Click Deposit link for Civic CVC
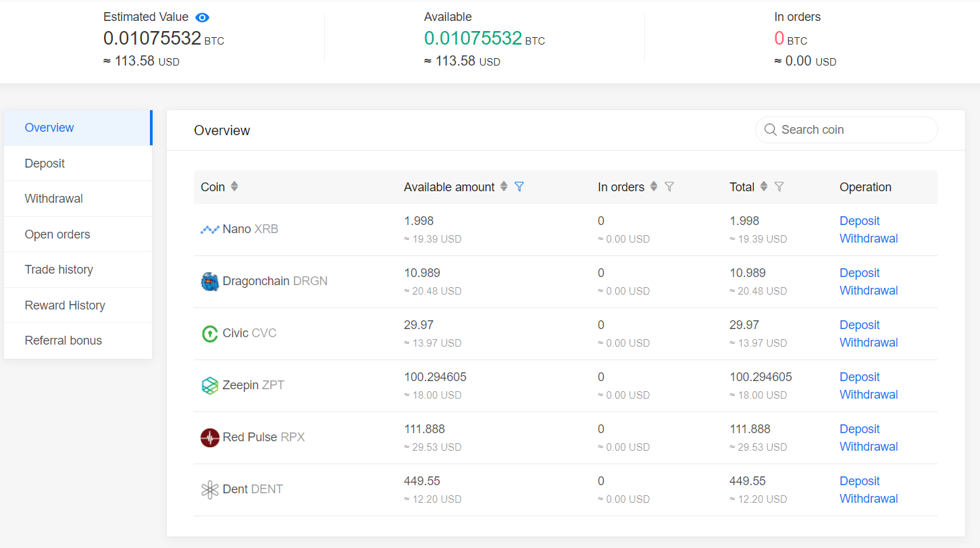 859,325
